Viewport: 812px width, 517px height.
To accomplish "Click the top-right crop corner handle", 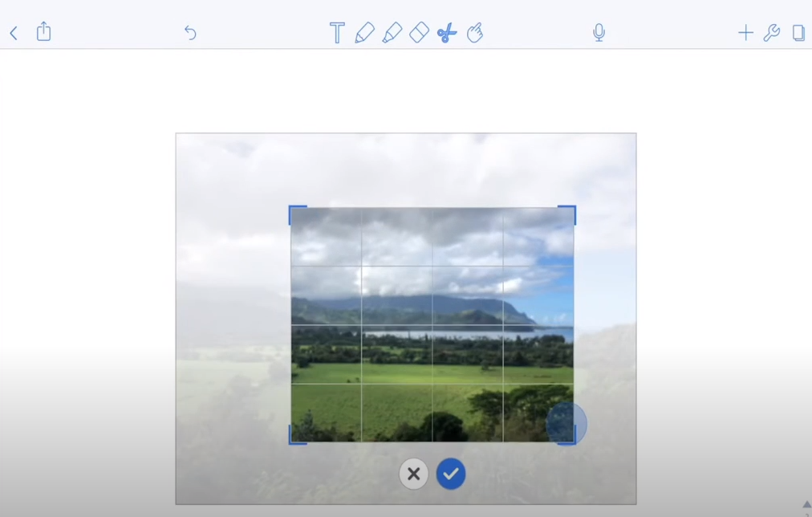I will point(567,214).
